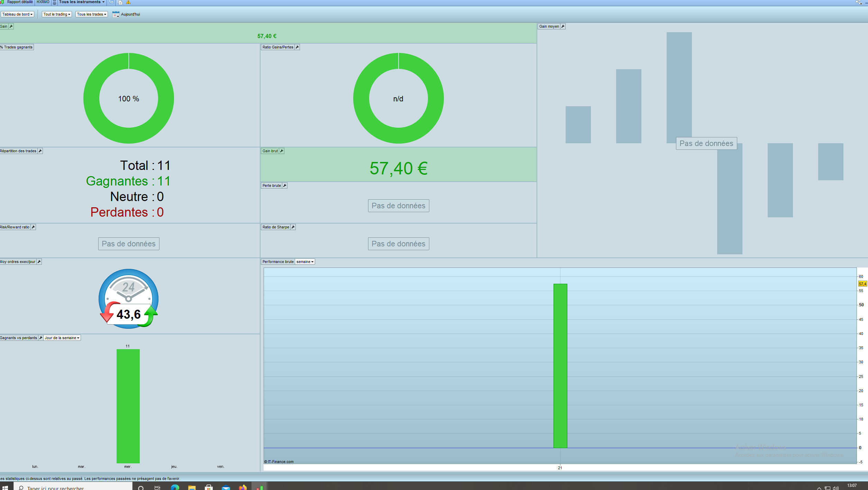Open the Tout le trading dropdown
This screenshot has height=490, width=868.
[57, 14]
